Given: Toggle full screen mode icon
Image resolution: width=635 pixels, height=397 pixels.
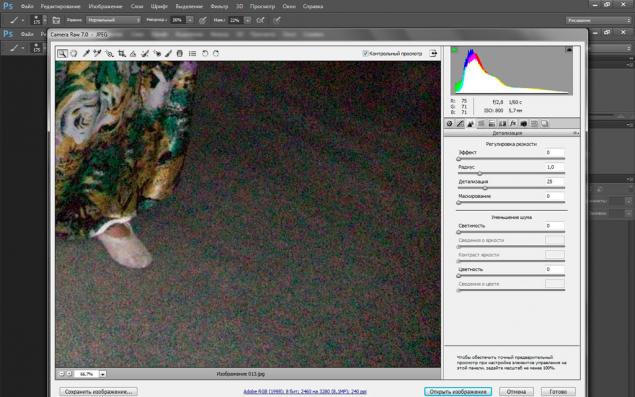Looking at the screenshot, I should (433, 53).
